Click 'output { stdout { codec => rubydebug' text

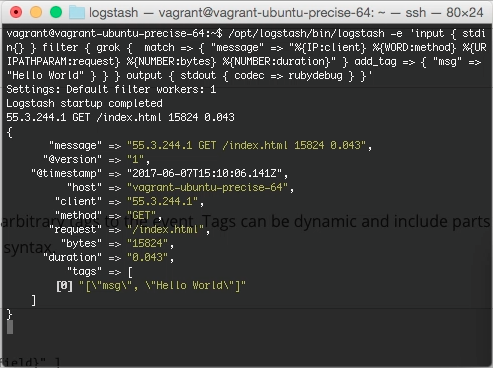tap(234, 76)
